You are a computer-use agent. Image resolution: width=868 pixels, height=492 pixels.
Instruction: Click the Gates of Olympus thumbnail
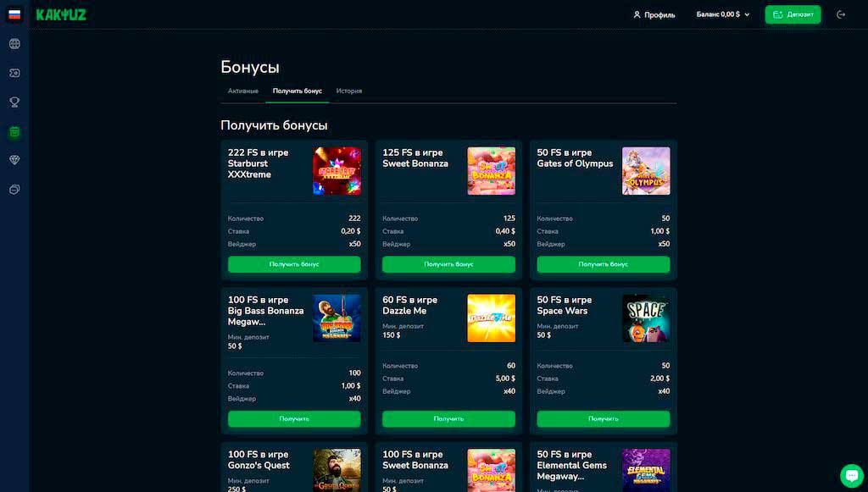[x=646, y=171]
